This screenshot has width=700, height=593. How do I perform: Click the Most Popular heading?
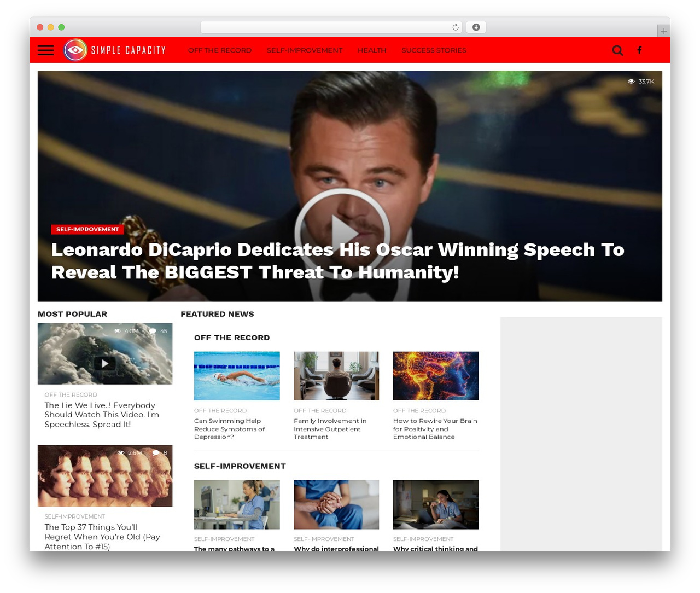tap(72, 314)
